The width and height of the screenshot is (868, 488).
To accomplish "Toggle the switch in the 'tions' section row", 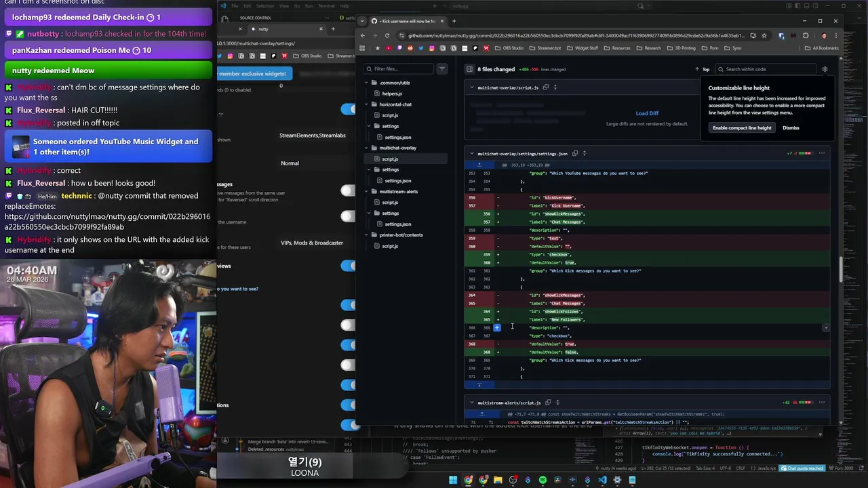I will click(x=349, y=405).
